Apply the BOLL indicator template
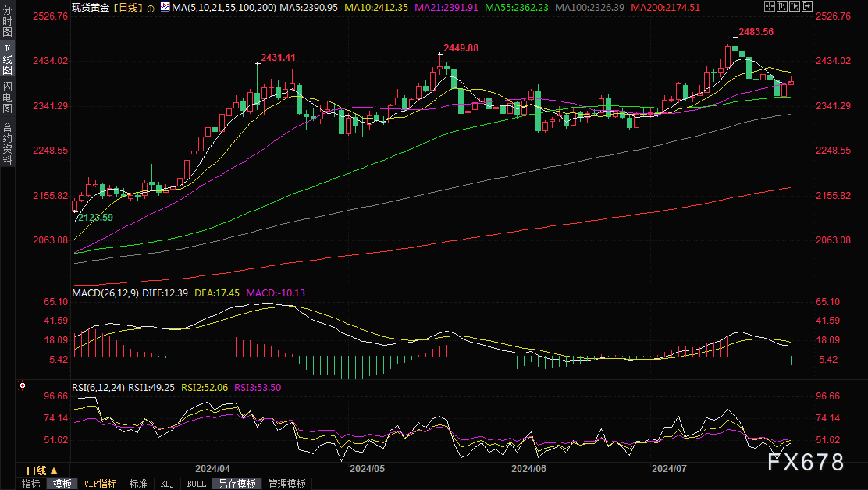Screen dimensions: 868x490 (x=197, y=484)
